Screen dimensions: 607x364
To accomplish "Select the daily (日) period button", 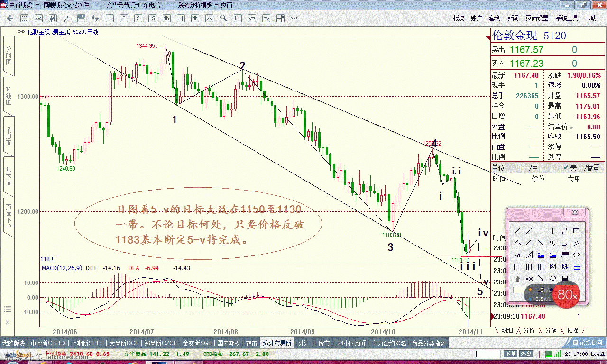I will pyautogui.click(x=181, y=18).
